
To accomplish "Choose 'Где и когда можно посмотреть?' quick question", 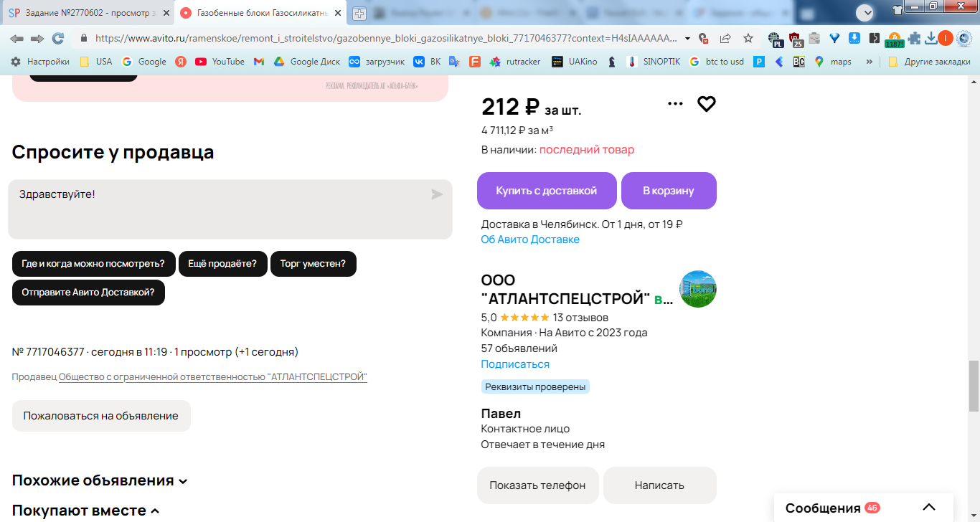I will [x=93, y=264].
